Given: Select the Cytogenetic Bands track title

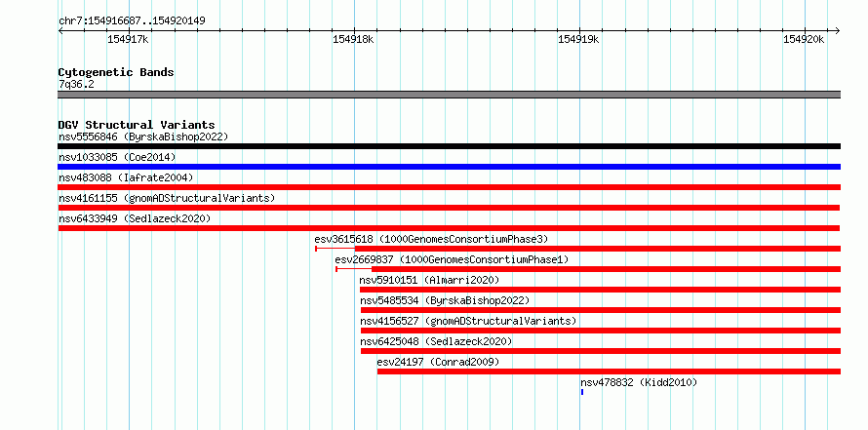Looking at the screenshot, I should [116, 72].
